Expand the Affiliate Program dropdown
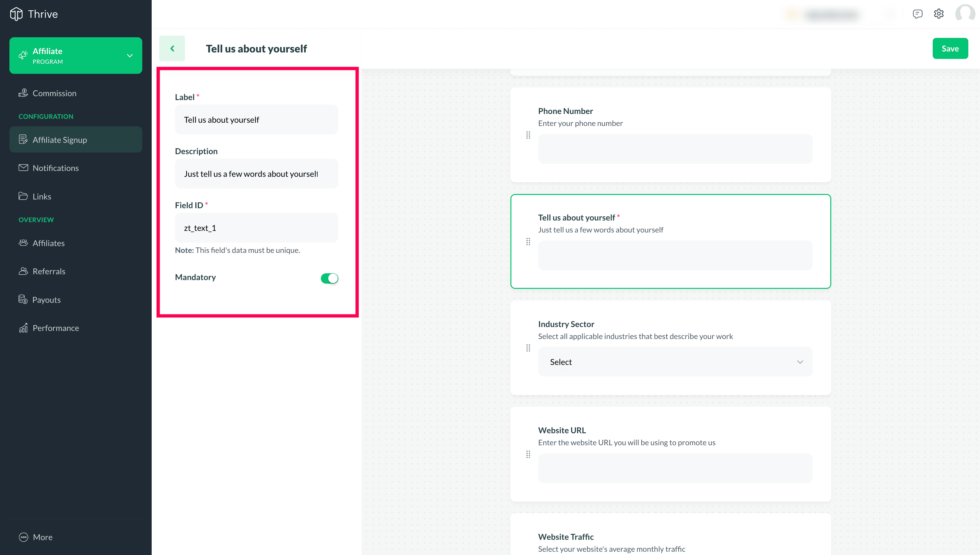Screen dimensions: 980x555 pos(130,56)
